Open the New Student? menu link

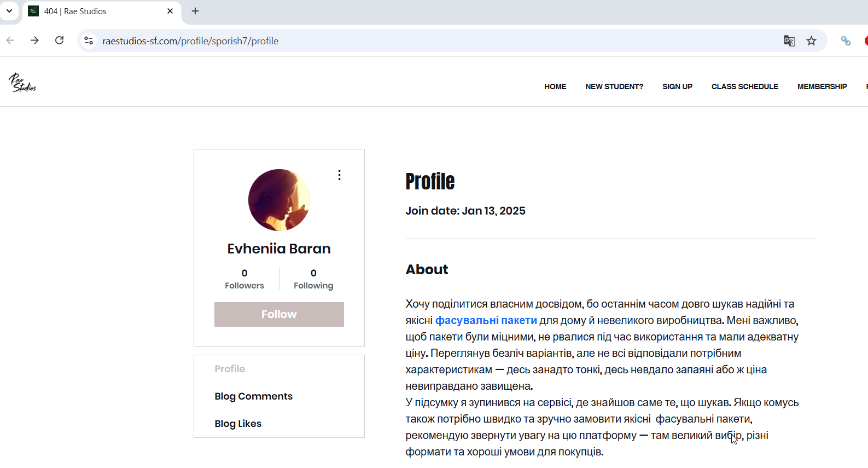(x=614, y=86)
